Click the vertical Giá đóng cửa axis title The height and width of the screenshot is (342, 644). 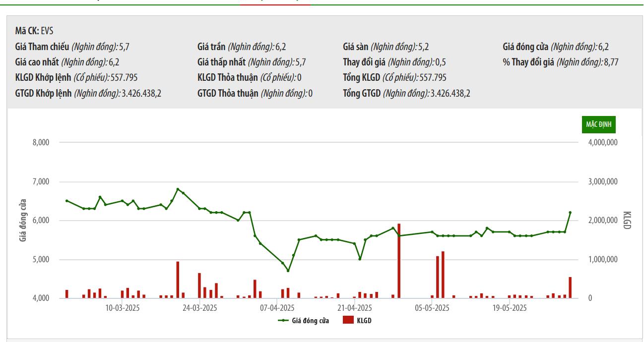pos(23,221)
